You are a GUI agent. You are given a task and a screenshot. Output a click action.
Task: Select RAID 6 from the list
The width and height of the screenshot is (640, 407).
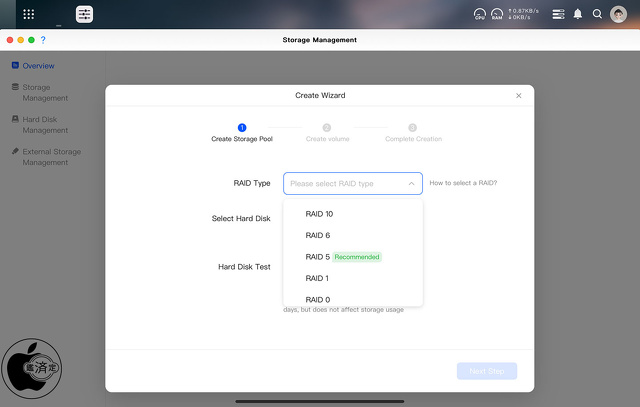317,235
